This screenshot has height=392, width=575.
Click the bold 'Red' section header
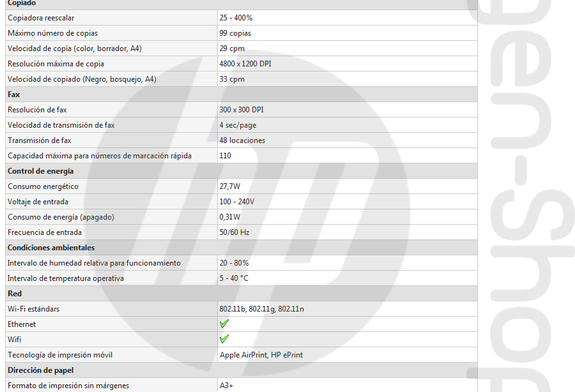click(15, 294)
